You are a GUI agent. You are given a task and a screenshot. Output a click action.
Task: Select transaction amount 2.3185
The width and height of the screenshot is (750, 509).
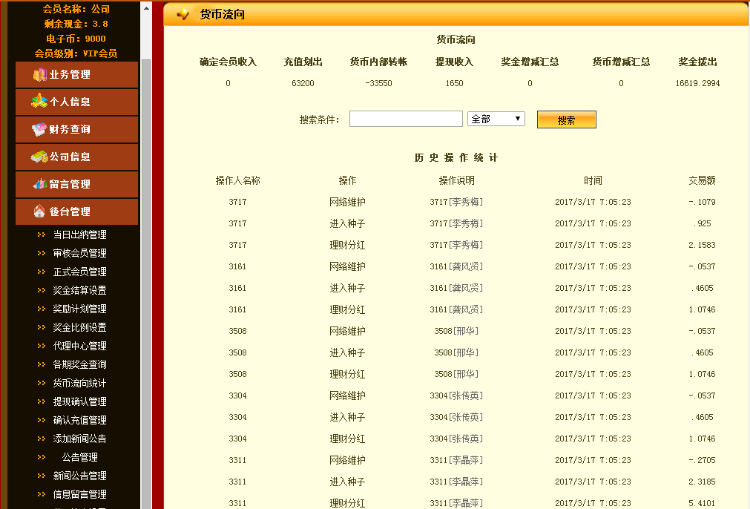pyautogui.click(x=702, y=482)
